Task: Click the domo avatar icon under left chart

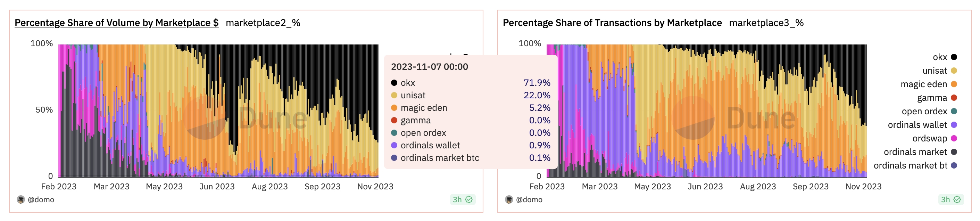Action: click(21, 200)
